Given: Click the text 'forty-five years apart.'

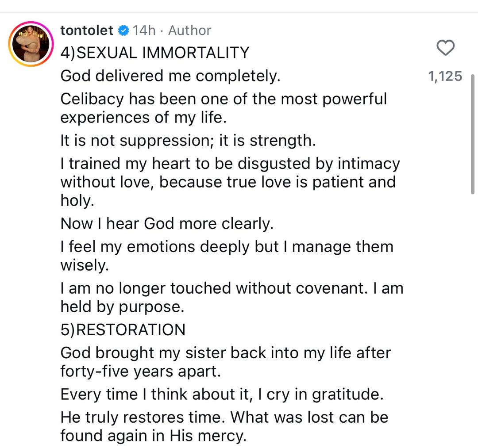Looking at the screenshot, I should [x=140, y=371].
